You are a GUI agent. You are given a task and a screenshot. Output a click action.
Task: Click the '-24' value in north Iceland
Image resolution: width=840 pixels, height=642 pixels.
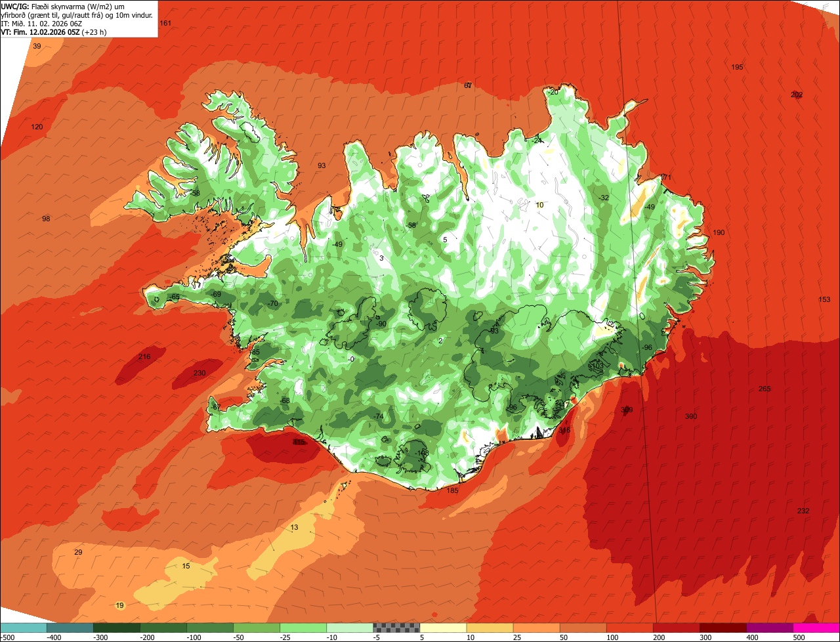pyautogui.click(x=537, y=141)
